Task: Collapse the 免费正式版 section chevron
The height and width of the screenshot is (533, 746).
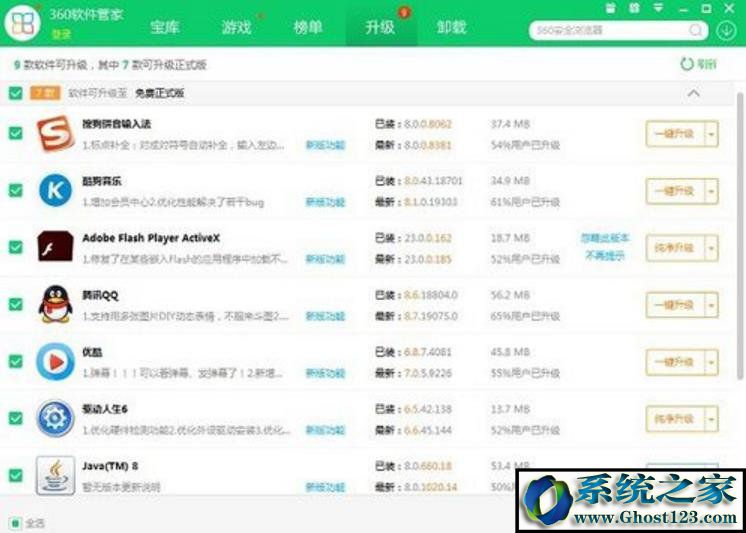Action: [693, 93]
